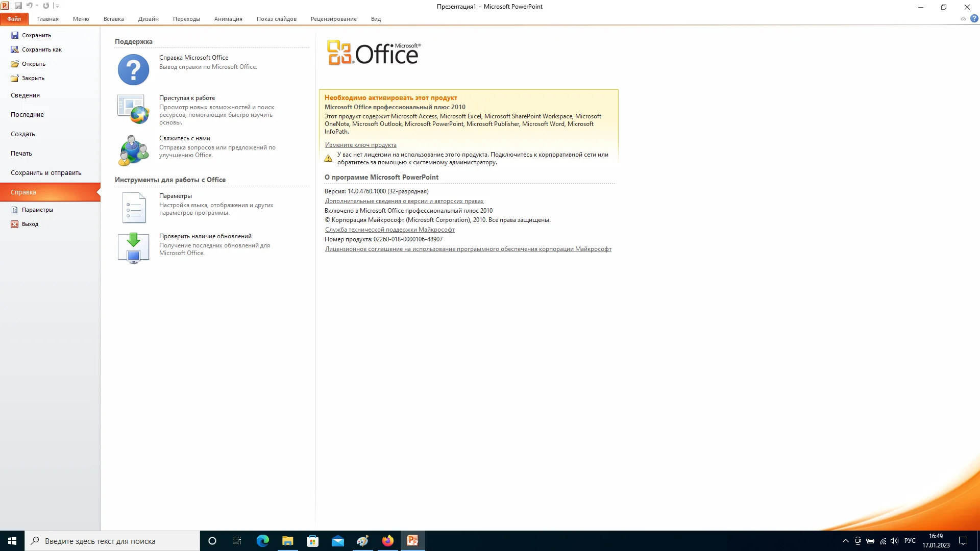
Task: Click the Undo arrow in quick access toolbar
Action: tap(29, 6)
